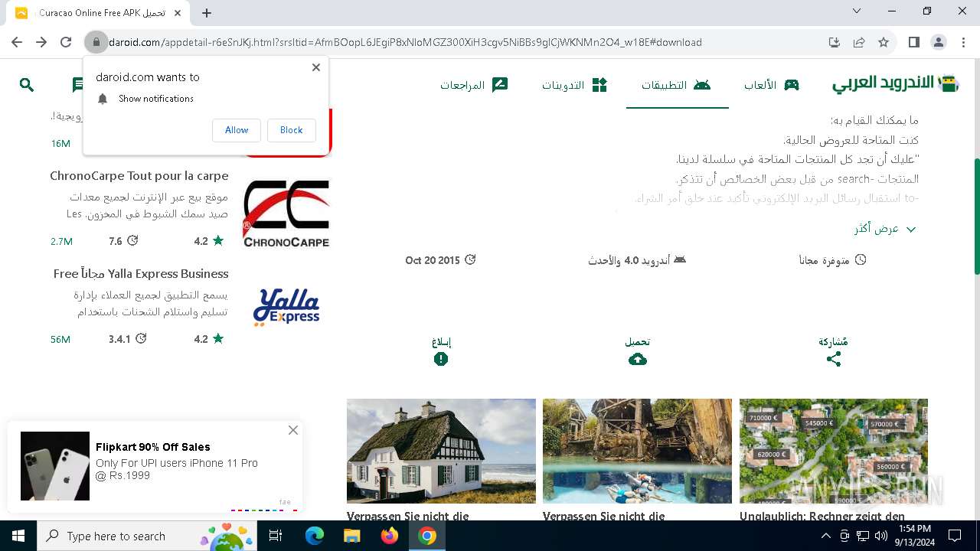Click the site lock icon in address bar
Viewport: 980px width, 551px height.
tap(96, 42)
